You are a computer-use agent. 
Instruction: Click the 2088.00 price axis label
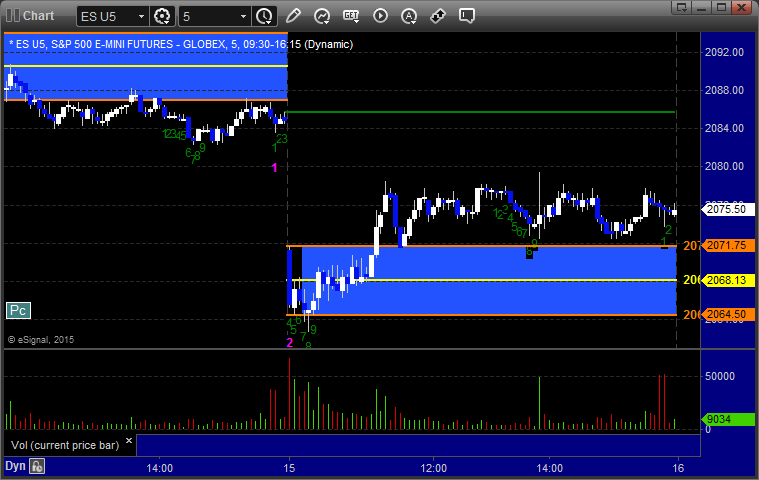point(724,90)
